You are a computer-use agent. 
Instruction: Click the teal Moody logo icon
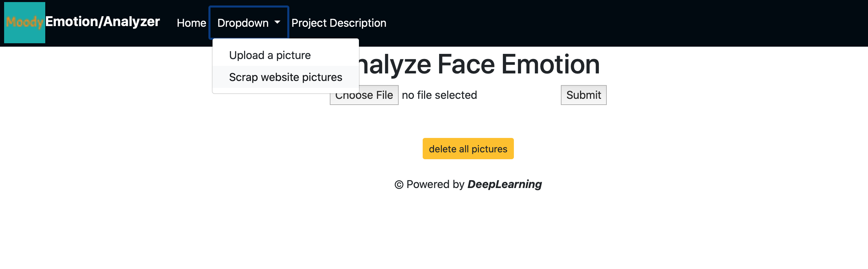[25, 23]
